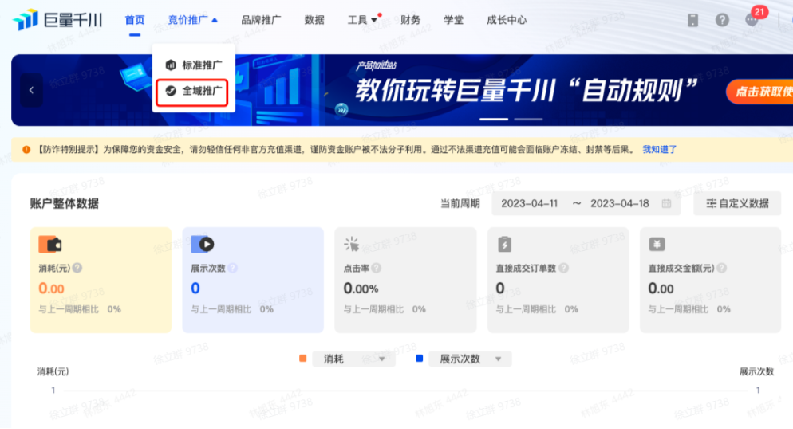This screenshot has height=429, width=793.
Task: Open the 消耗 chart metric dropdown
Action: (354, 359)
